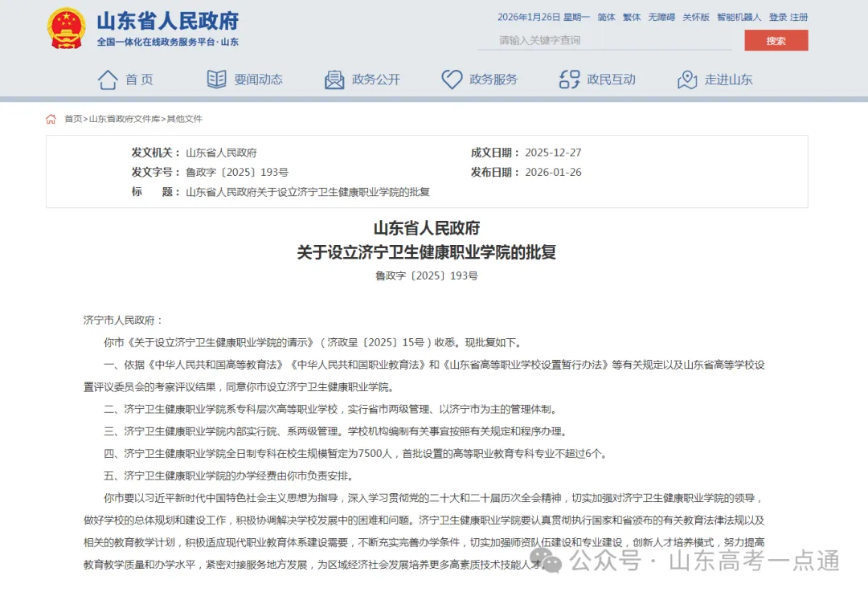Screen dimensions: 868x596
Task: Click the house icon beside 首页 nav
Action: [108, 80]
